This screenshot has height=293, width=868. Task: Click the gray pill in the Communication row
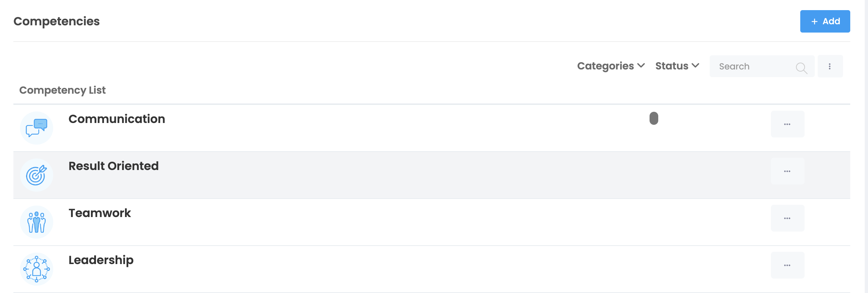(x=654, y=118)
